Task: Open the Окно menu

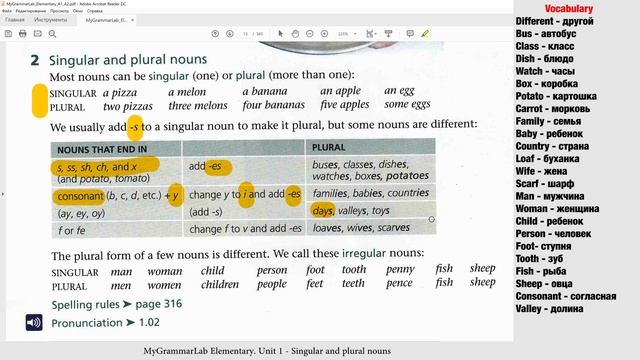Action: (x=78, y=11)
